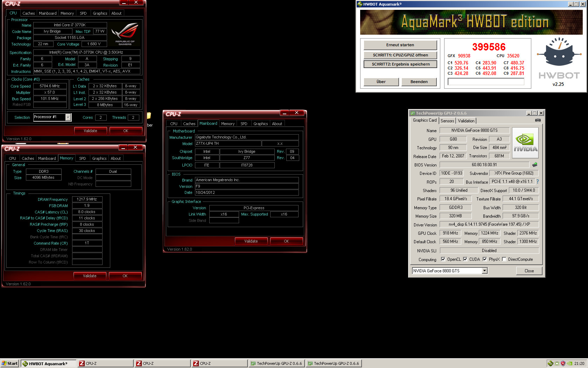The width and height of the screenshot is (588, 368).
Task: Click OK in the CPU-Z Mainboard window
Action: [286, 241]
